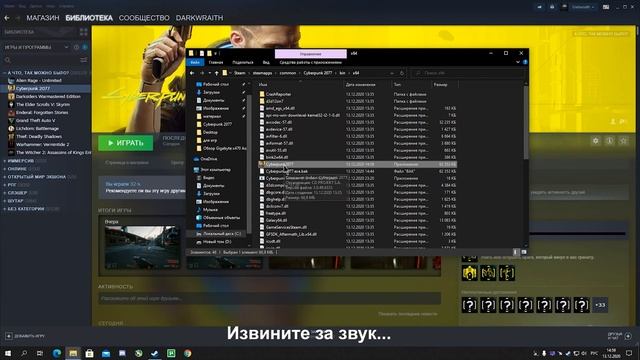Refresh the File Explorer folder view
The width and height of the screenshot is (640, 360).
point(402,73)
